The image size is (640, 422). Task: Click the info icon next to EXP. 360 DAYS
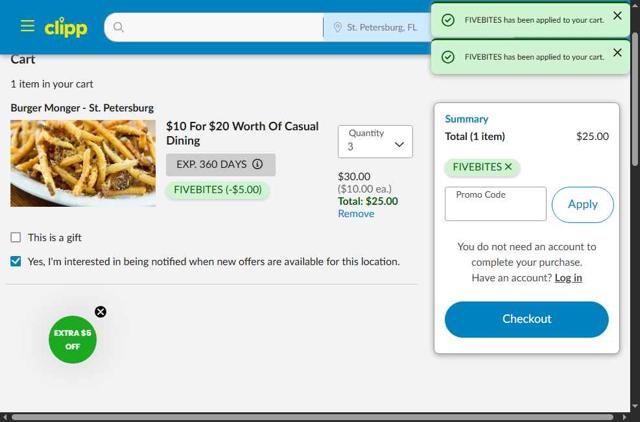(257, 164)
